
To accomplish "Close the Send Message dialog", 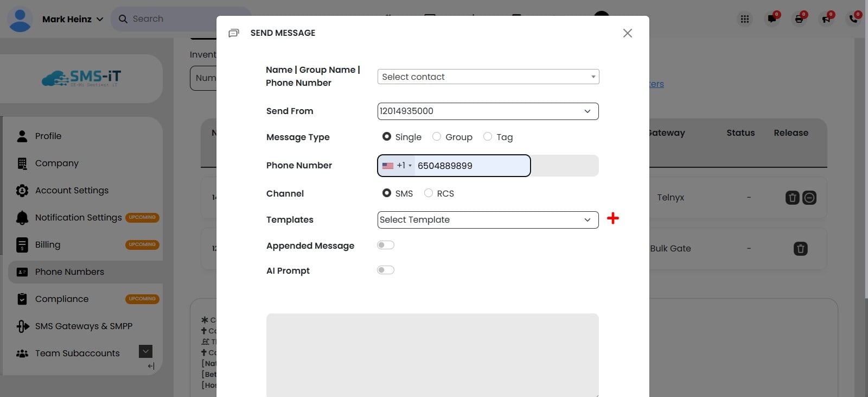I will pos(628,33).
